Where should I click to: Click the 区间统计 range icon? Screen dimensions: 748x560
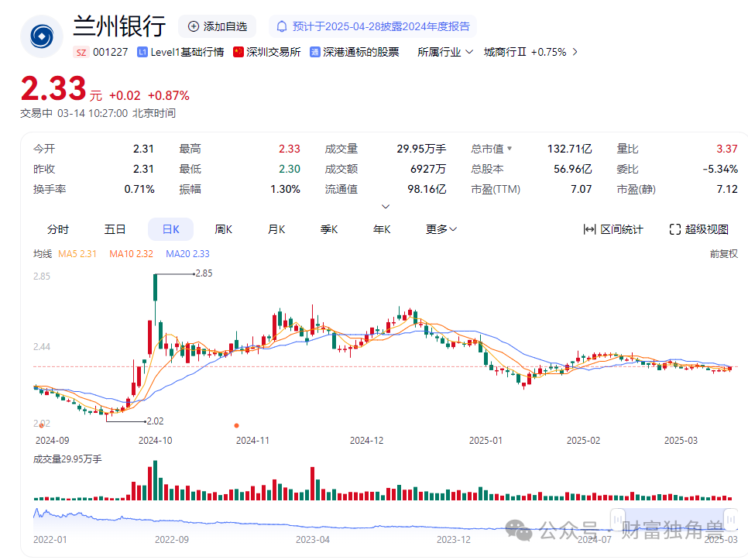[589, 229]
